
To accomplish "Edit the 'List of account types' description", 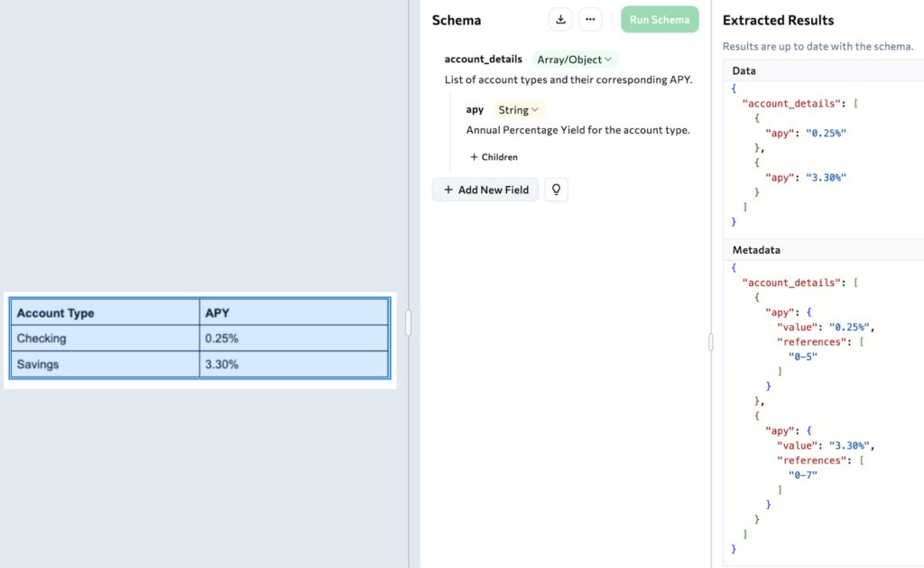I will point(568,79).
